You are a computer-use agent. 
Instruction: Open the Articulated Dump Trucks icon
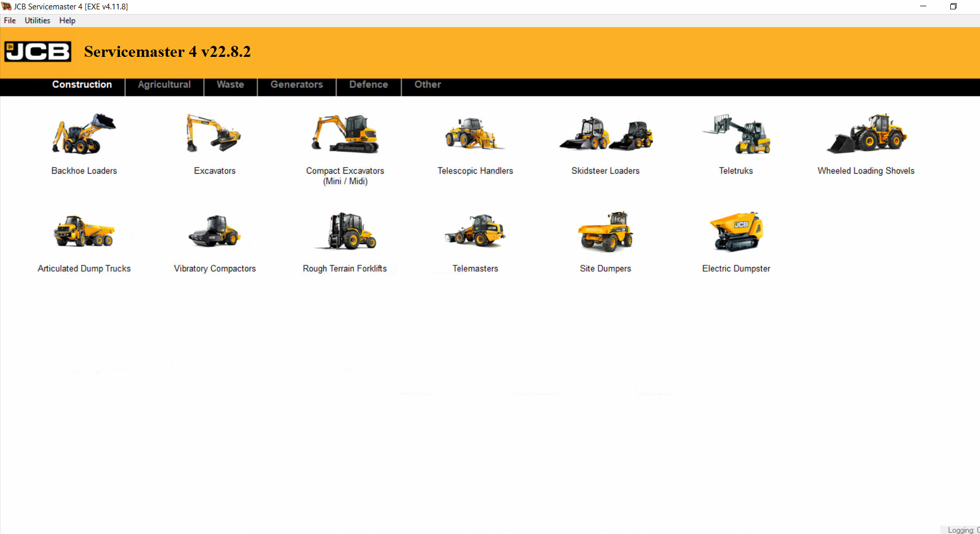point(84,231)
